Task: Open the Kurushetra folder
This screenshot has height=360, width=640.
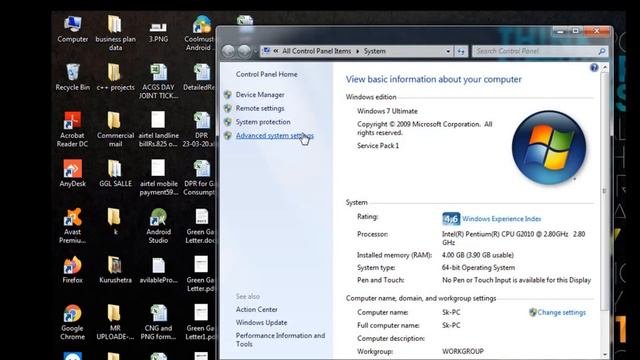Action: click(116, 270)
